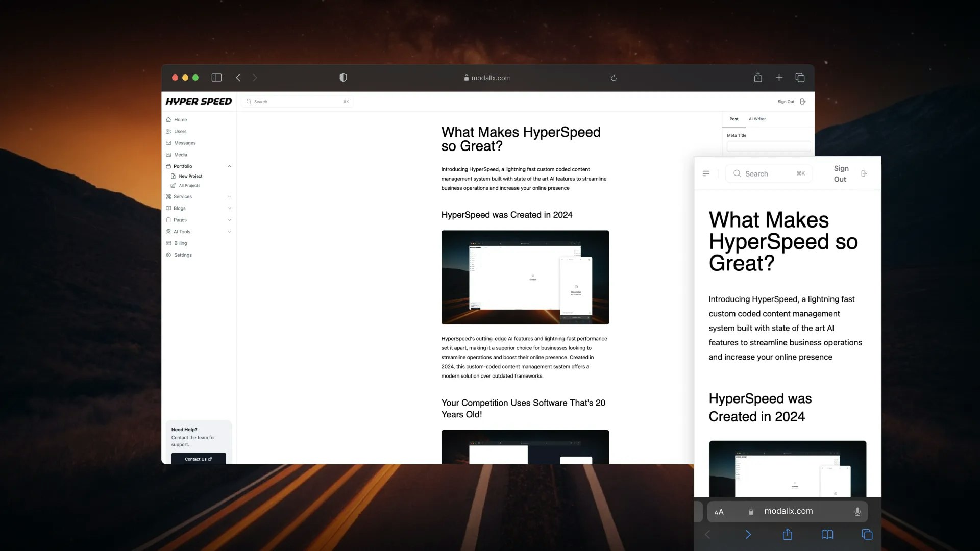980x551 pixels.
Task: Click heading 'HyperSpeed was Created in 2024' in desktop post
Action: point(507,215)
